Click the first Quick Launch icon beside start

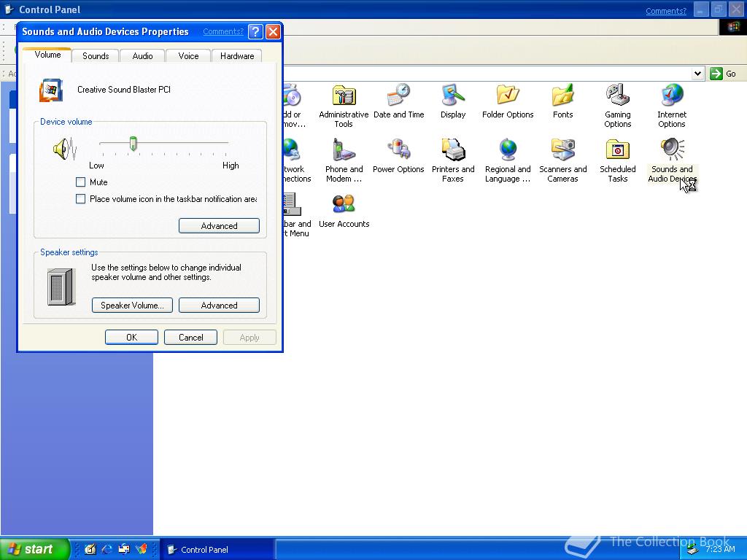tap(90, 549)
